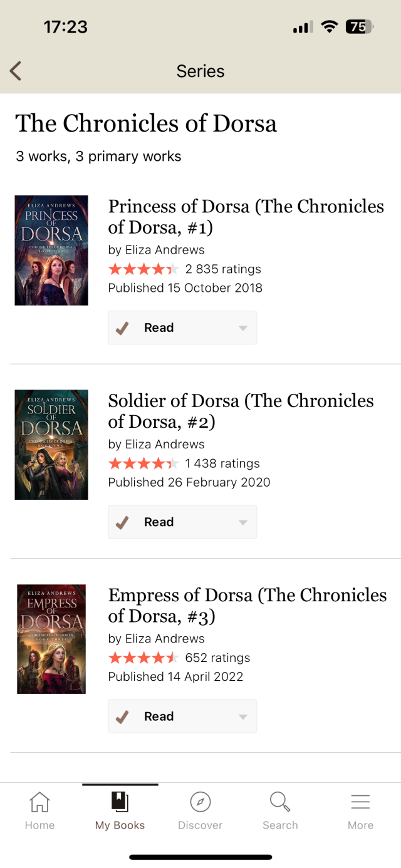Open the Empress of Dorsa cover thumbnail

pyautogui.click(x=51, y=639)
